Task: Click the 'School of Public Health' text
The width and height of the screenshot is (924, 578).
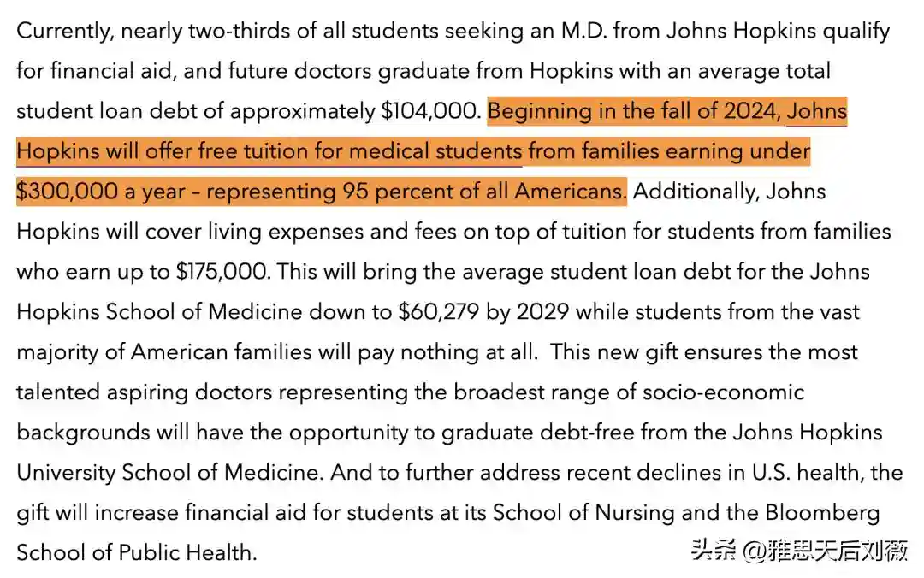Action: coord(135,552)
